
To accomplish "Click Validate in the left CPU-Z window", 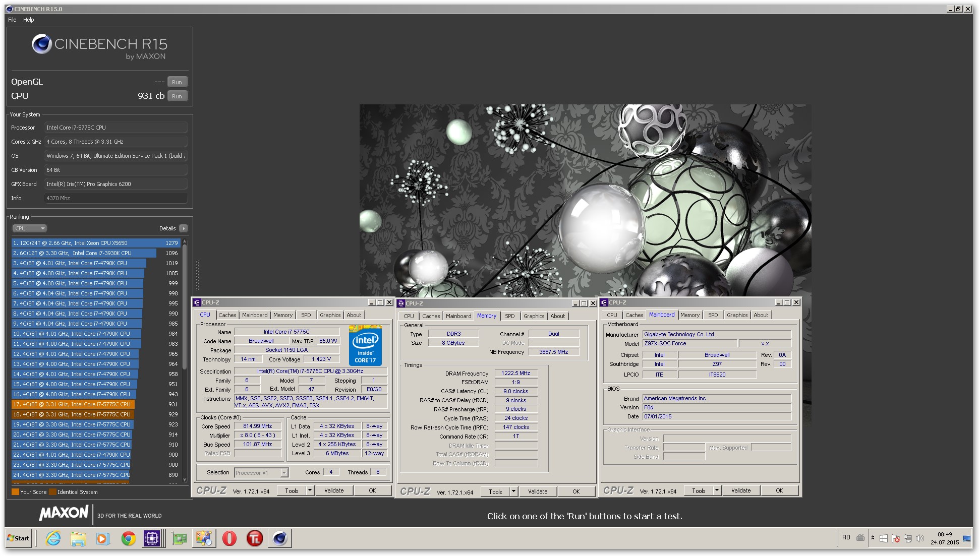I will click(334, 490).
